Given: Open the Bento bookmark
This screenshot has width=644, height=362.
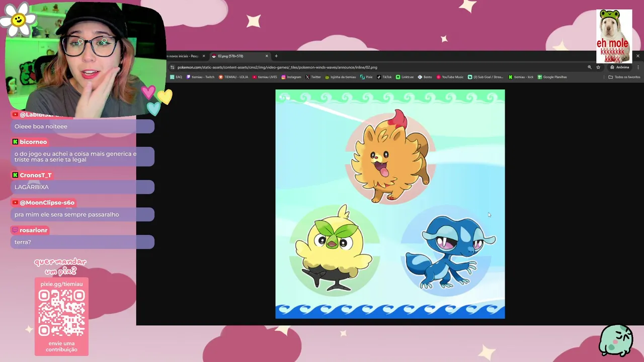Looking at the screenshot, I should [x=425, y=77].
